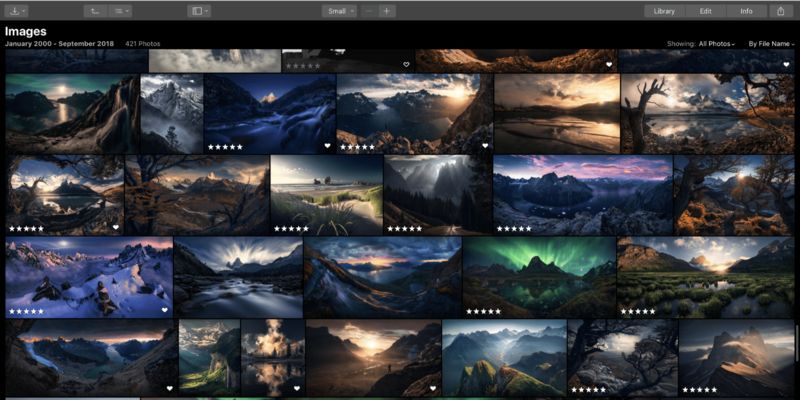Viewport: 800px width, 400px height.
Task: Increase thumbnail size with the plus button
Action: 387,11
